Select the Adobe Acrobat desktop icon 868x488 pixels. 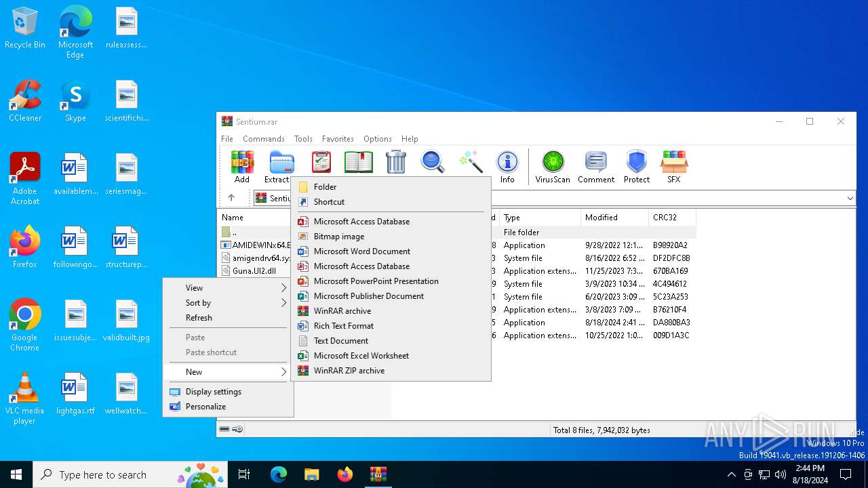click(25, 179)
